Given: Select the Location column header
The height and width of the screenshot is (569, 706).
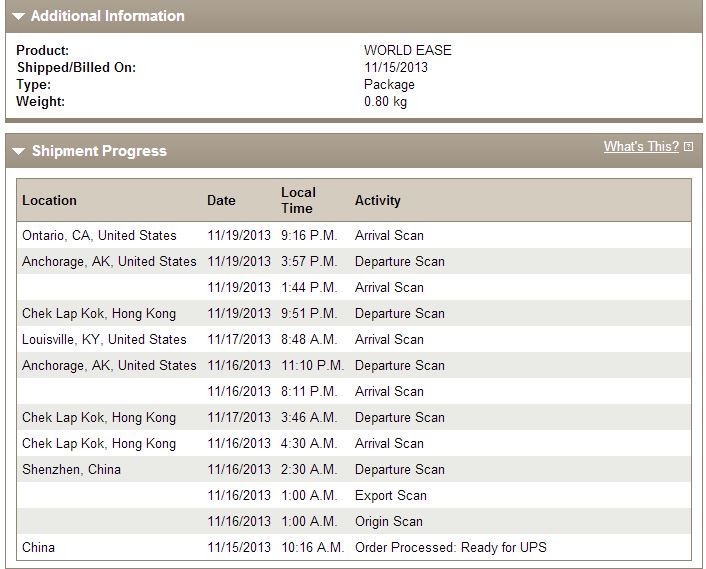Looking at the screenshot, I should 49,200.
